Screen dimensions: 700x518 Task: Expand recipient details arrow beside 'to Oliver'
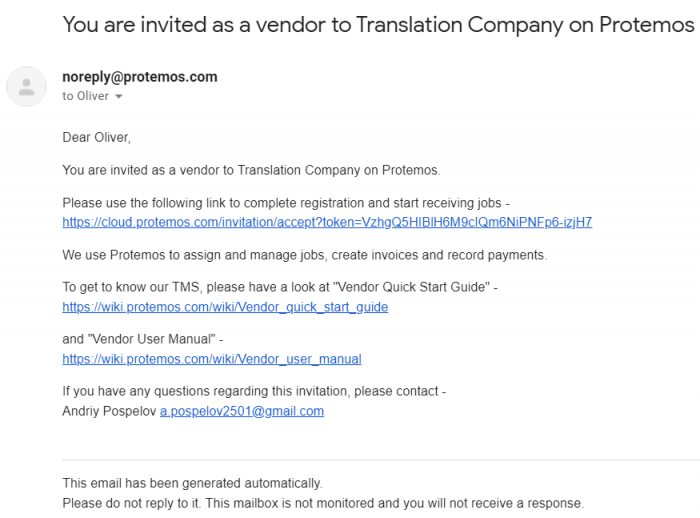click(119, 97)
